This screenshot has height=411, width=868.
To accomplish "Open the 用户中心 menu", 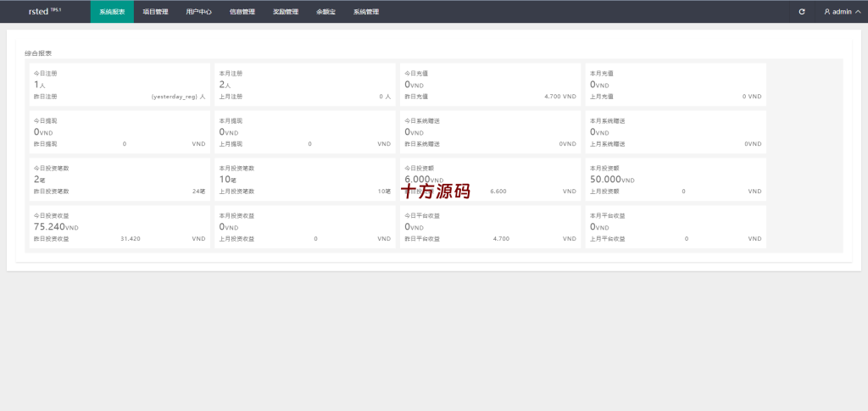I will point(198,12).
